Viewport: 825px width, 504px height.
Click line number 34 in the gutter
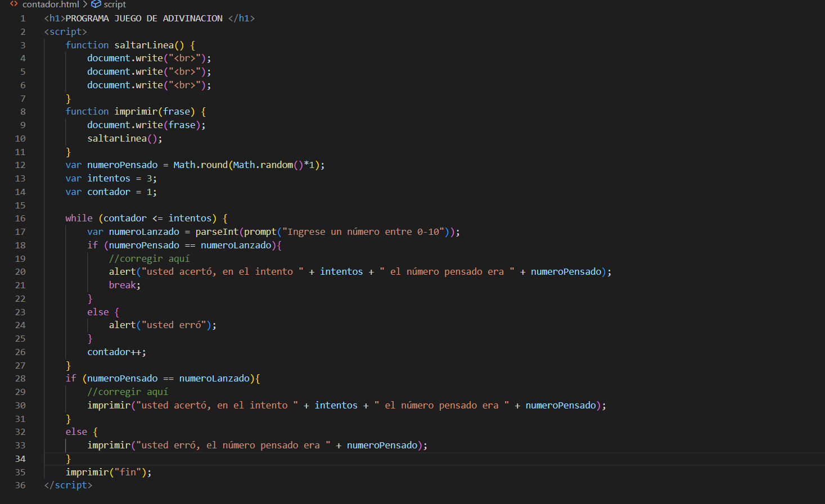click(20, 459)
